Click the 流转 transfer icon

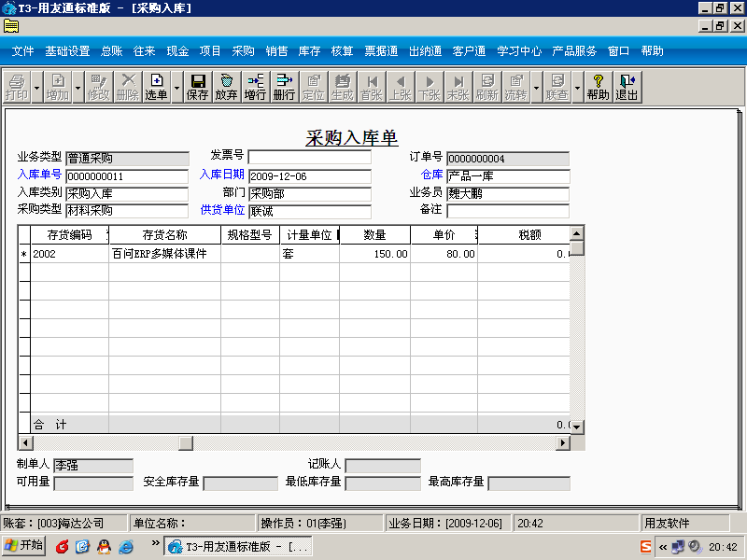point(516,87)
